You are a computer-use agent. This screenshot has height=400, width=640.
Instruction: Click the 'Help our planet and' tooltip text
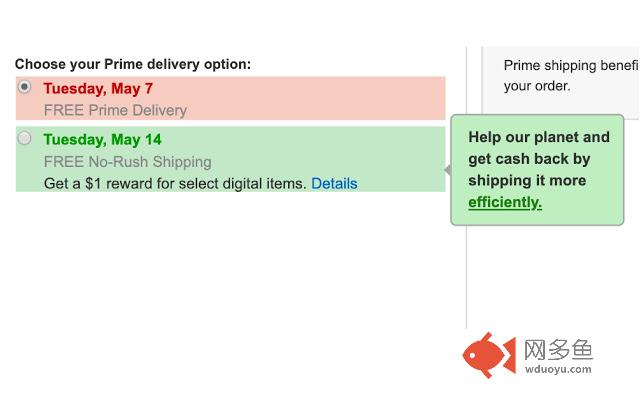[x=539, y=137]
